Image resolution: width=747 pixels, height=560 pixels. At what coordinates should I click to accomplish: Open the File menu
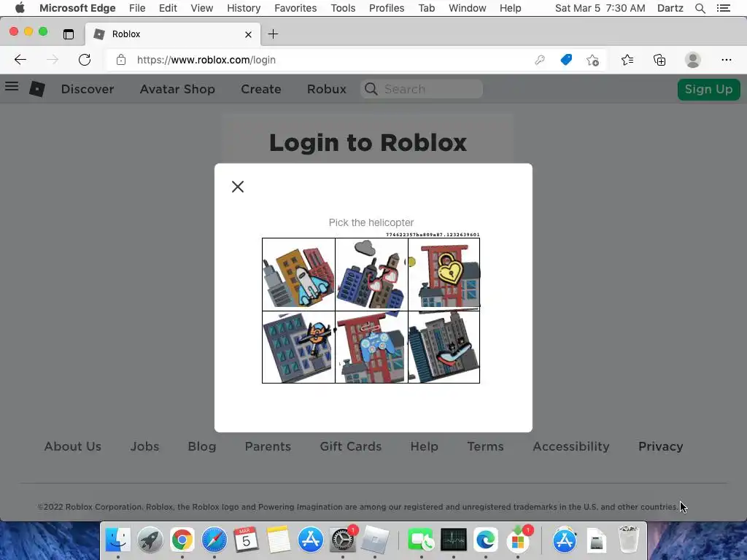pyautogui.click(x=137, y=8)
